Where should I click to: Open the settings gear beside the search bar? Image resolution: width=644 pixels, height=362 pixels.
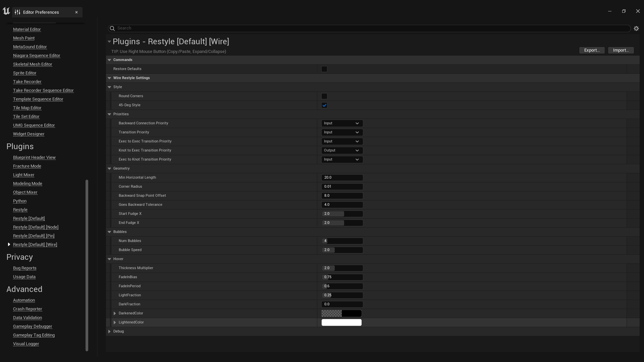tap(637, 28)
